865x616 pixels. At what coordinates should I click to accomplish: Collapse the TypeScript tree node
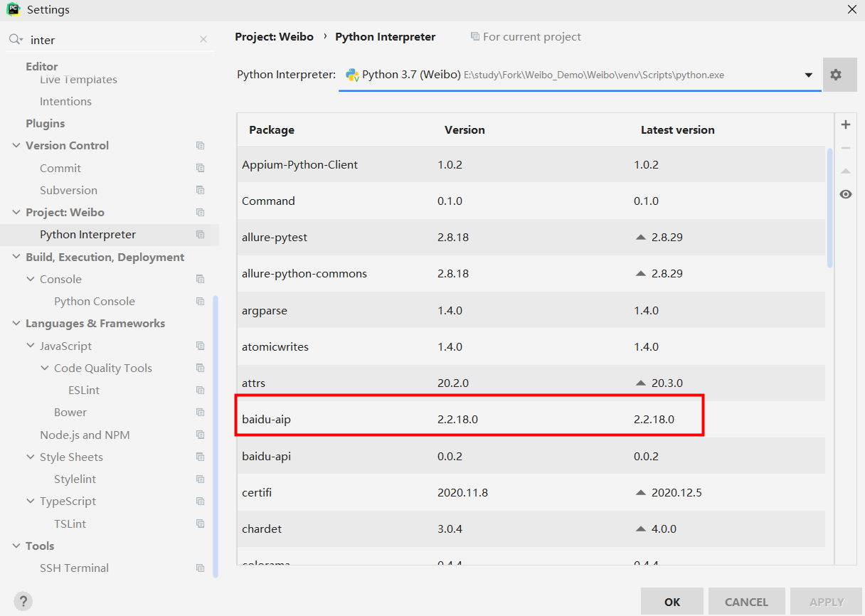click(x=31, y=501)
